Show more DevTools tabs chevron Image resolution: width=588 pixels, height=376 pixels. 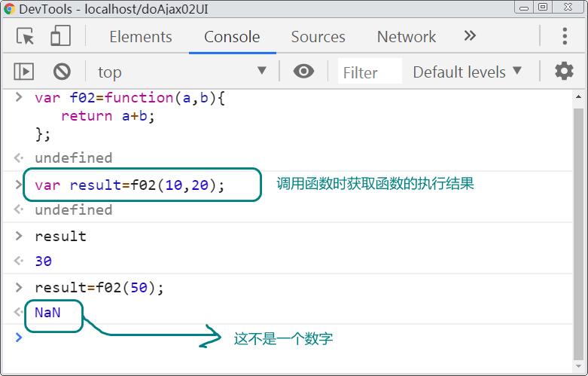click(470, 36)
